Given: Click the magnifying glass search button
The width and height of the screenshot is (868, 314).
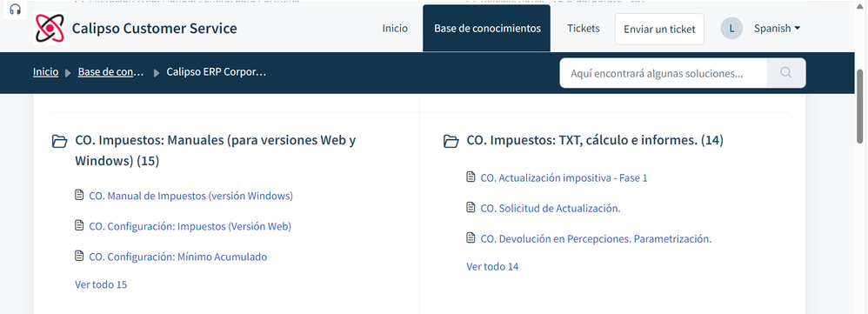Looking at the screenshot, I should tap(786, 72).
